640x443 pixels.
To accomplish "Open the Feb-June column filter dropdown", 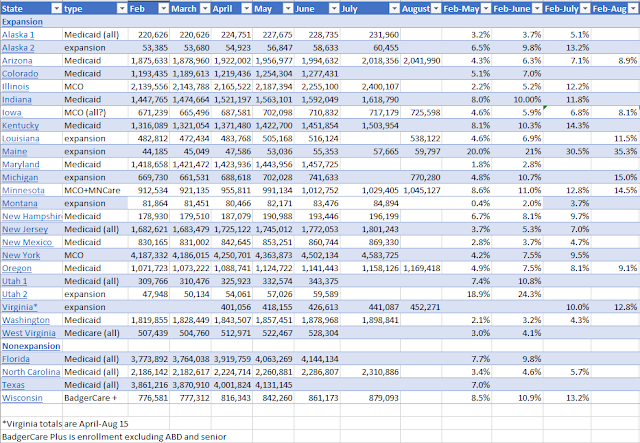I will (x=538, y=9).
